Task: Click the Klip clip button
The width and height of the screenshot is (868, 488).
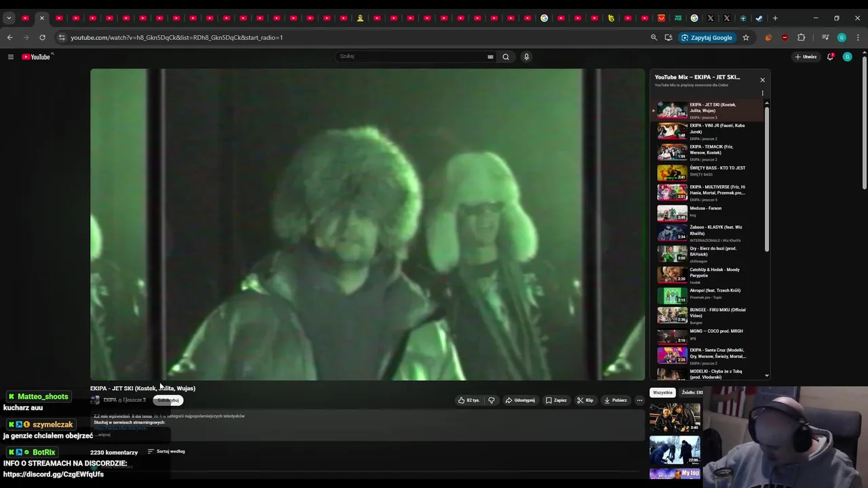Action: [x=585, y=401]
